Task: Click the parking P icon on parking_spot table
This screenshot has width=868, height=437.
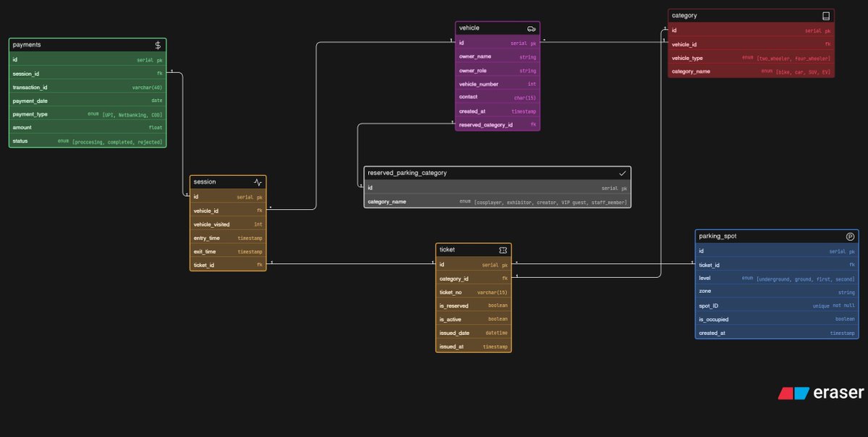Action: [x=851, y=236]
